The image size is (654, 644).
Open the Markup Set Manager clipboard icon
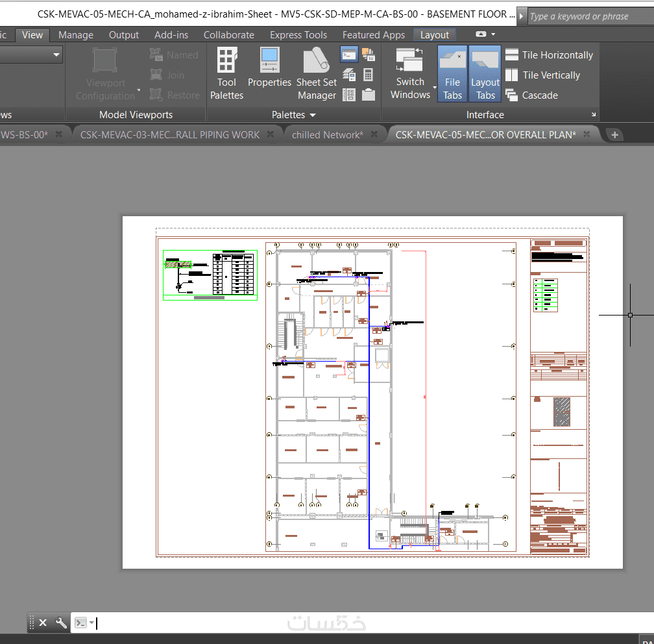[x=368, y=95]
